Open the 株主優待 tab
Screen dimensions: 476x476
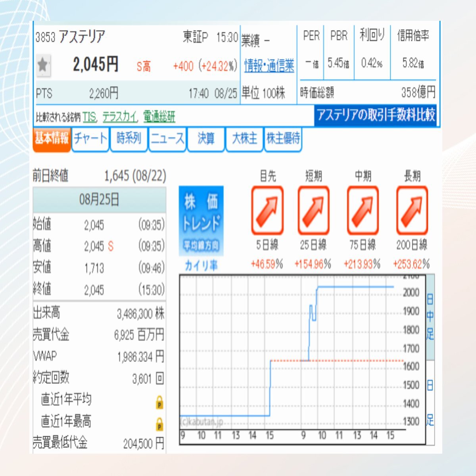point(283,139)
